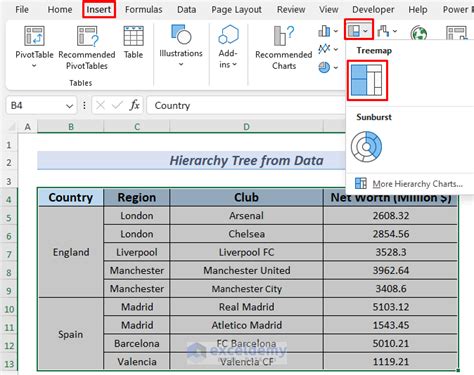Insert a Table from ribbon
The height and width of the screenshot is (375, 474).
click(x=133, y=42)
